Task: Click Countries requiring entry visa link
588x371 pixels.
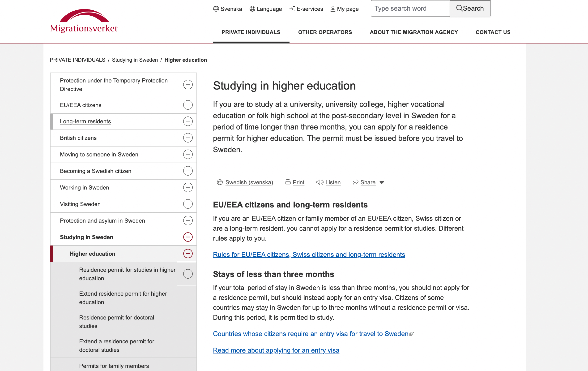Action: [311, 334]
